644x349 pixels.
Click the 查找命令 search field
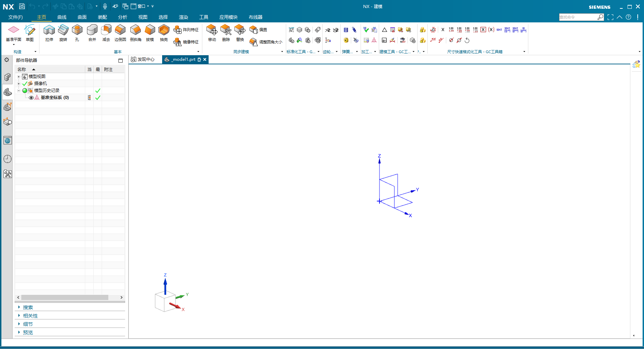tap(578, 17)
